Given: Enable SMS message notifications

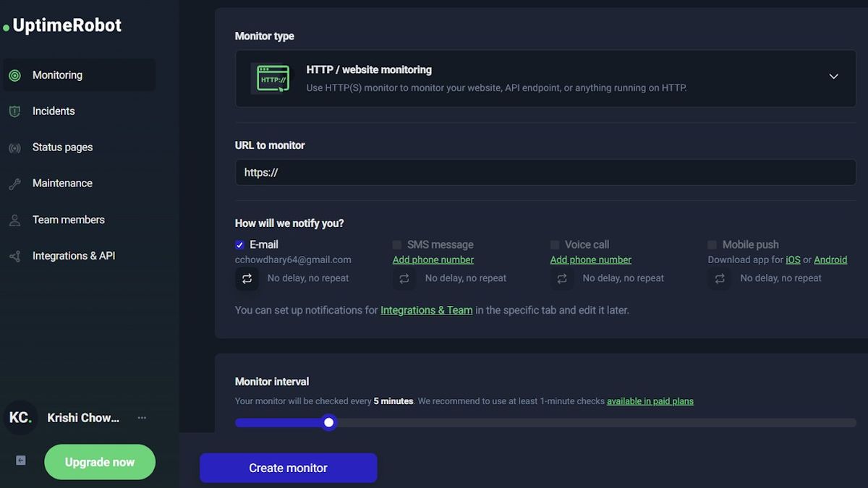Looking at the screenshot, I should click(396, 244).
